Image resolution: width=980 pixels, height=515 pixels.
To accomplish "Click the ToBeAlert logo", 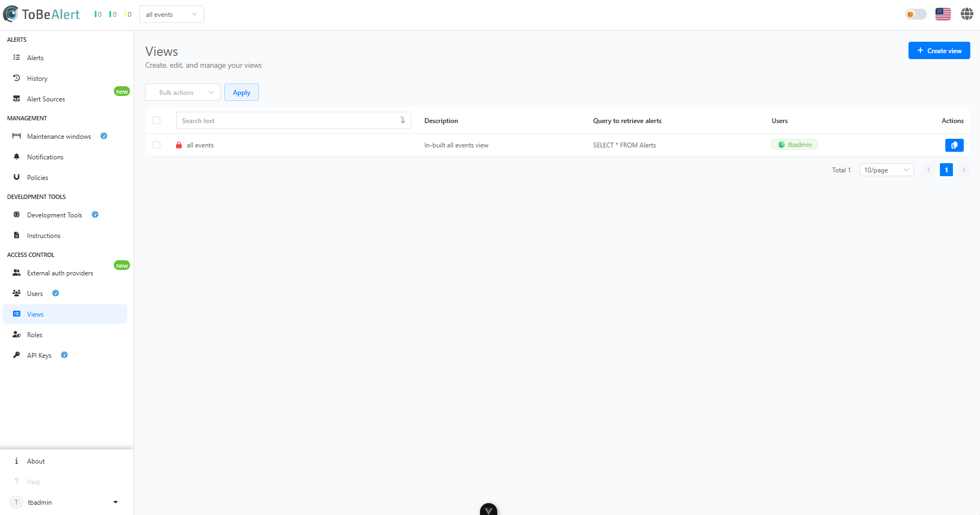I will (41, 14).
